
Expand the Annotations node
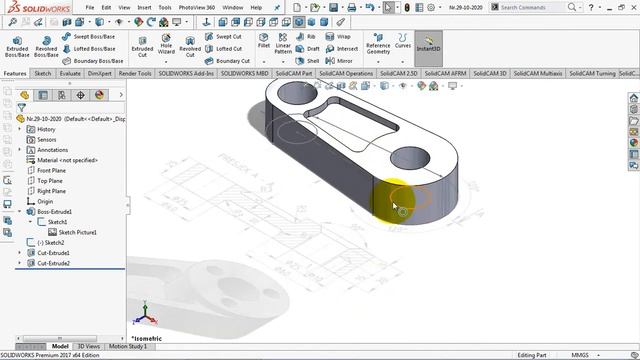(x=19, y=150)
